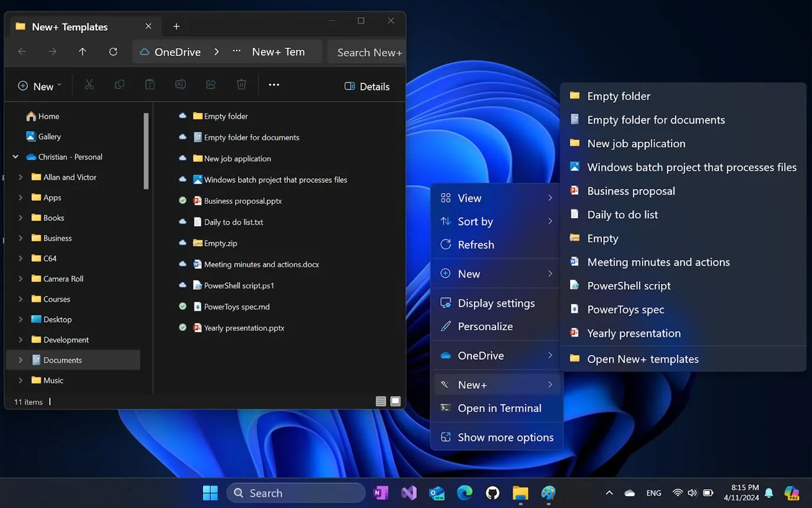Open GitHub Desktop from the taskbar
This screenshot has height=508, width=812.
pyautogui.click(x=492, y=493)
